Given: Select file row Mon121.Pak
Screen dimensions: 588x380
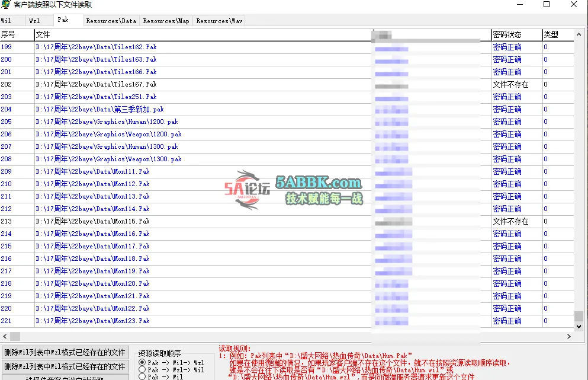Looking at the screenshot, I should pos(287,296).
